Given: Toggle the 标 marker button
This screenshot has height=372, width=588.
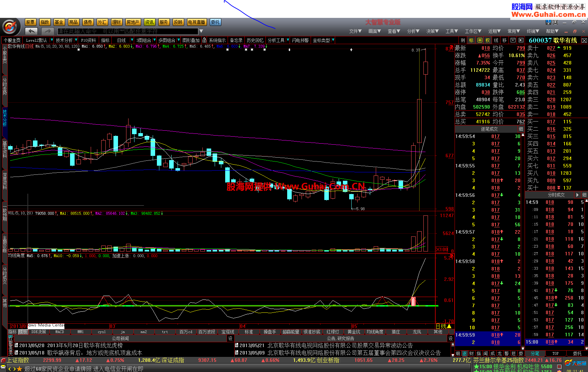Looking at the screenshot, I should coord(471,40).
